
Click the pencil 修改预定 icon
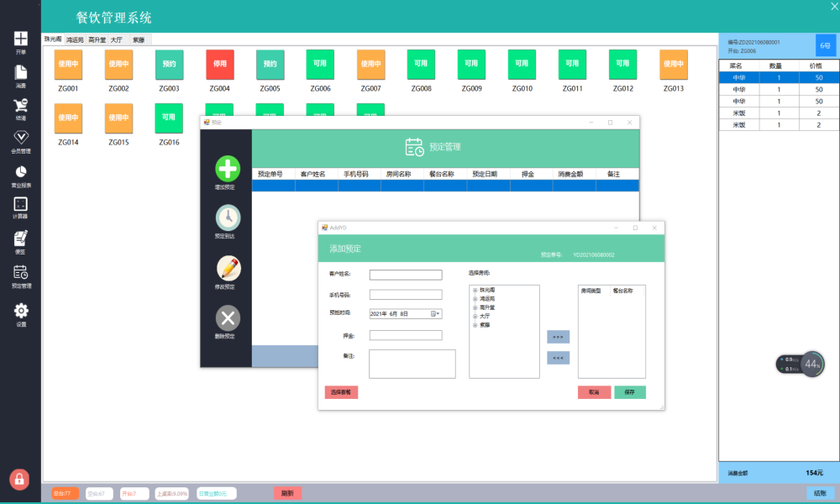click(x=228, y=268)
